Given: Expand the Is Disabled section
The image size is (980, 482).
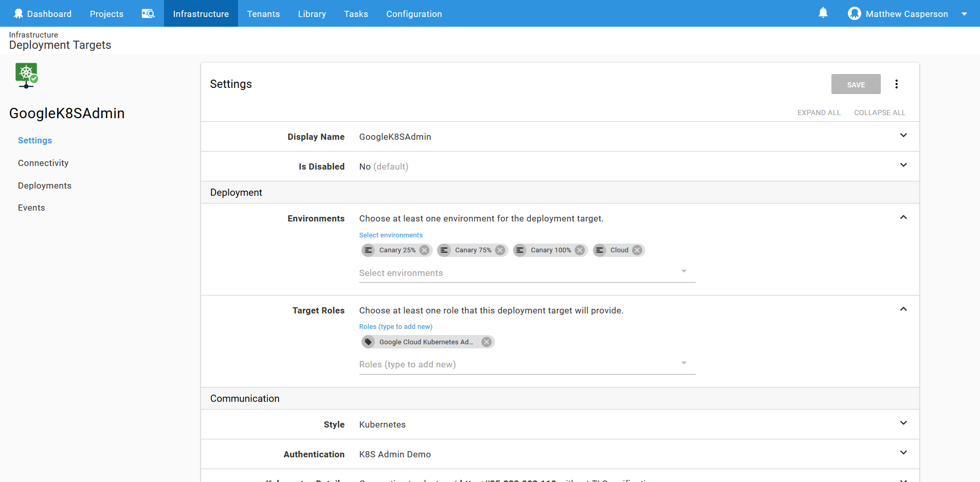Looking at the screenshot, I should click(x=903, y=165).
